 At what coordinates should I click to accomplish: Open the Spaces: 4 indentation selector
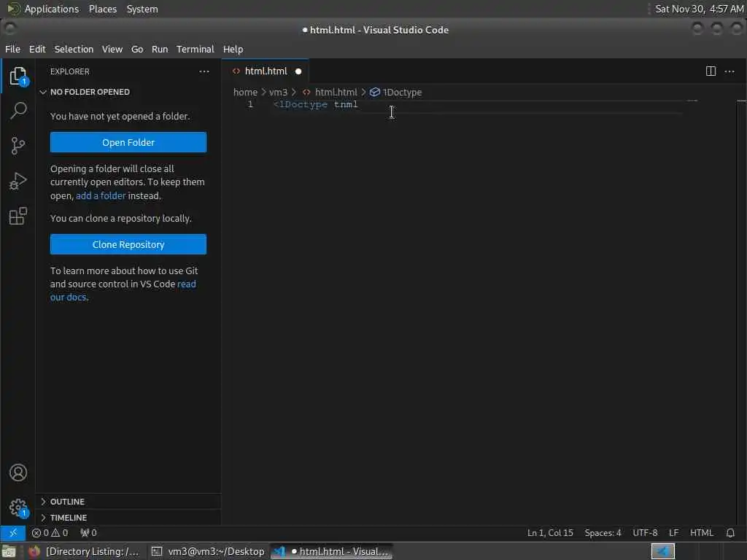tap(603, 533)
